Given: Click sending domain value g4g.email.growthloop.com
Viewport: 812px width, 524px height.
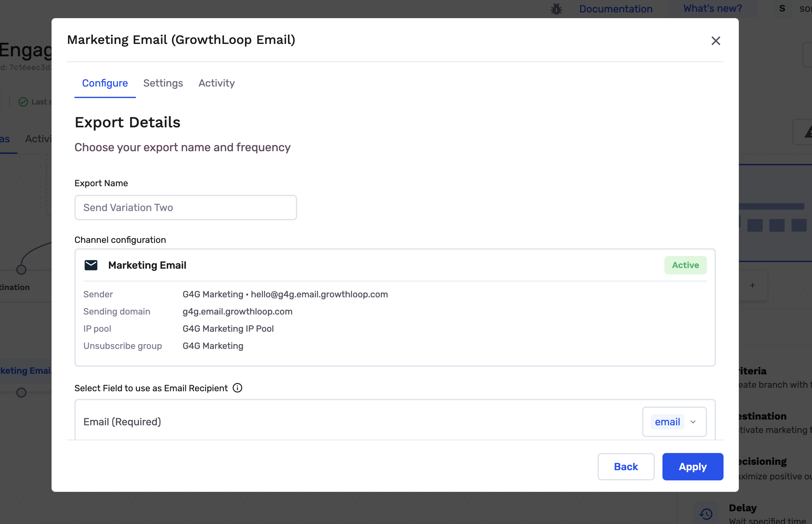Looking at the screenshot, I should coord(237,311).
